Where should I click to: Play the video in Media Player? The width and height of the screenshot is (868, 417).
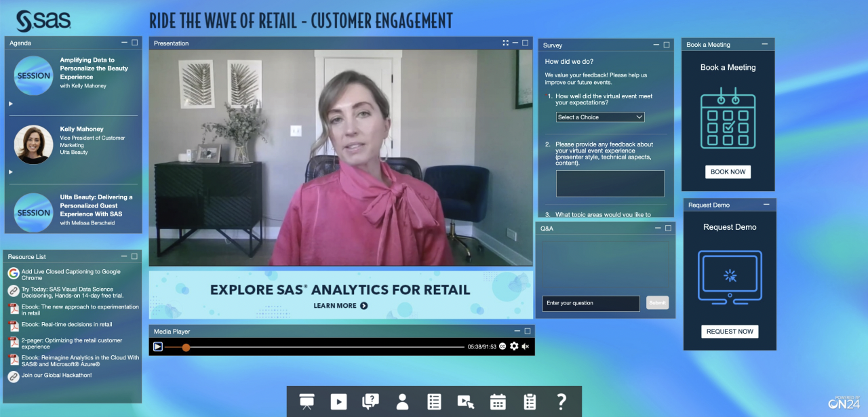(x=157, y=346)
